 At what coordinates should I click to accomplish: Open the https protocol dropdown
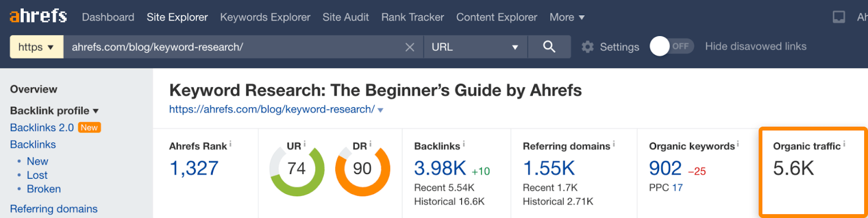pyautogui.click(x=36, y=47)
